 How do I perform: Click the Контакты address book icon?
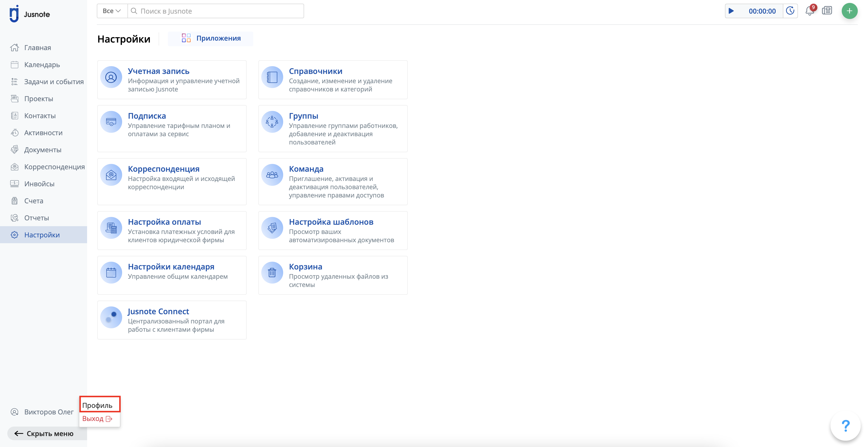tap(15, 116)
